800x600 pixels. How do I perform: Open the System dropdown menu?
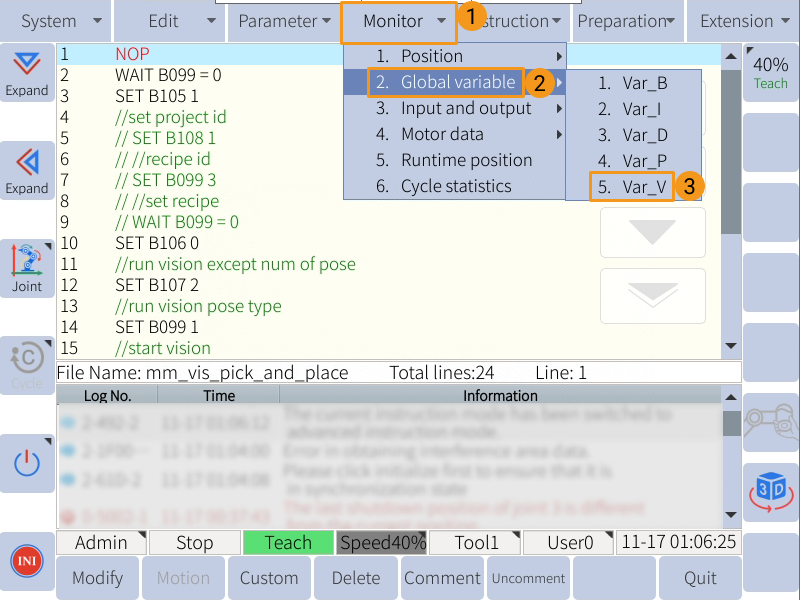tap(55, 20)
